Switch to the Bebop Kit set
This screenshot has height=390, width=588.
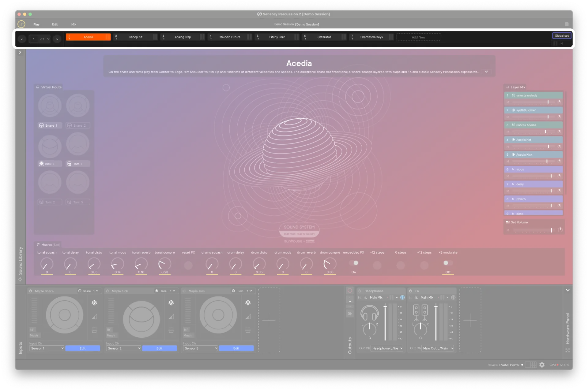tap(135, 37)
